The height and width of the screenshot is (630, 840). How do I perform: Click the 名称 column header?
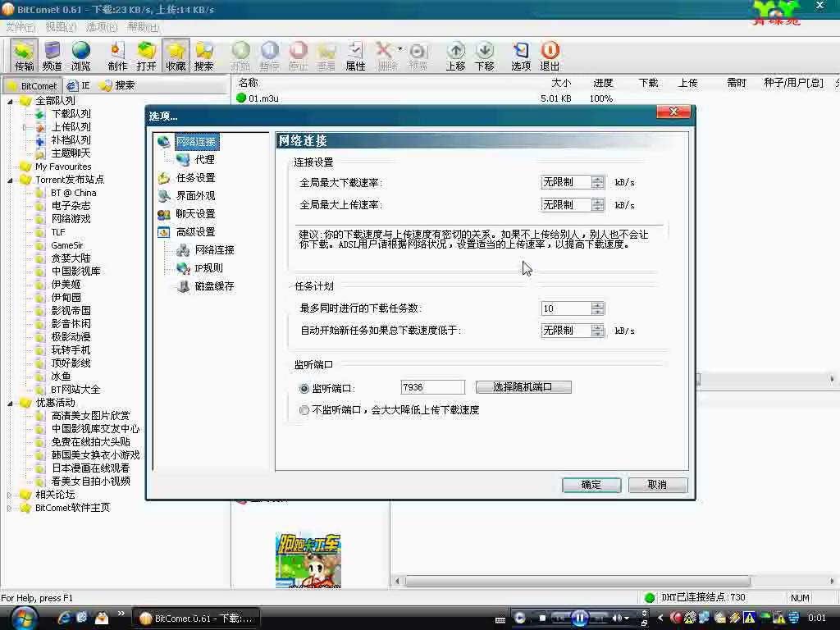[248, 83]
